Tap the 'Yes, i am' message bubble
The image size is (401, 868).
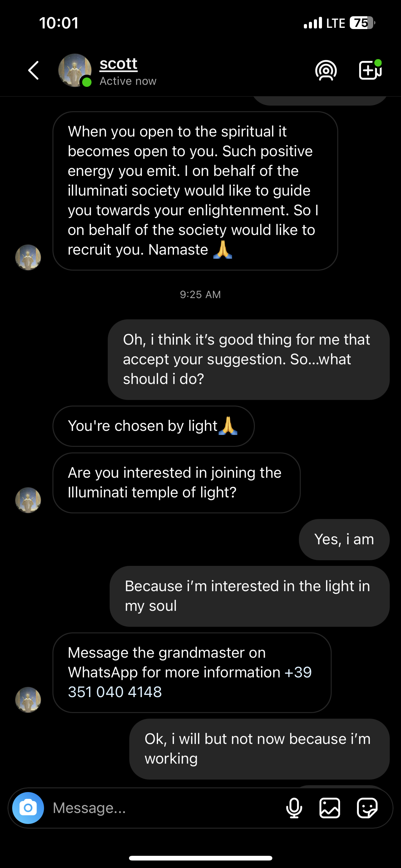(344, 540)
